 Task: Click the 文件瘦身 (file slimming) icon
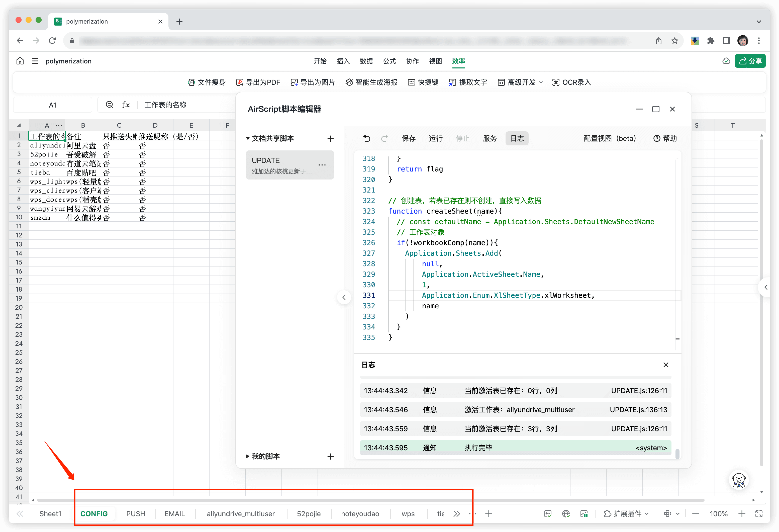pos(207,82)
